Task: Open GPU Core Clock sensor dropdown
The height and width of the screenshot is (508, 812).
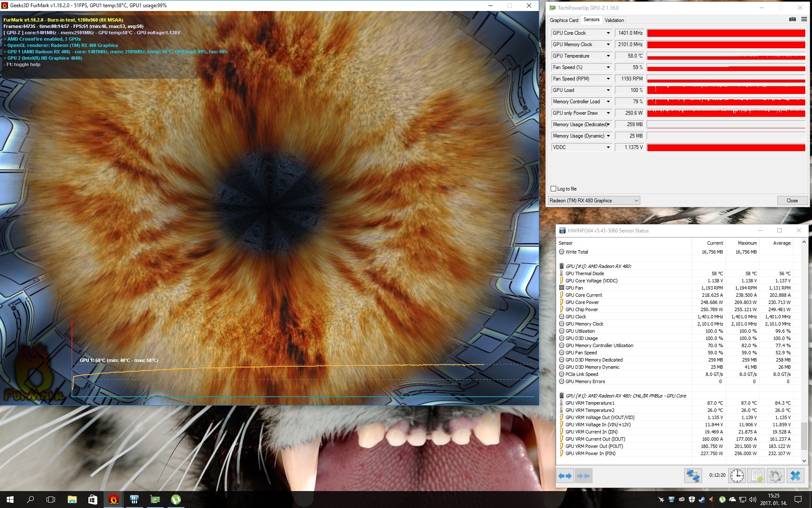Action: click(x=608, y=33)
